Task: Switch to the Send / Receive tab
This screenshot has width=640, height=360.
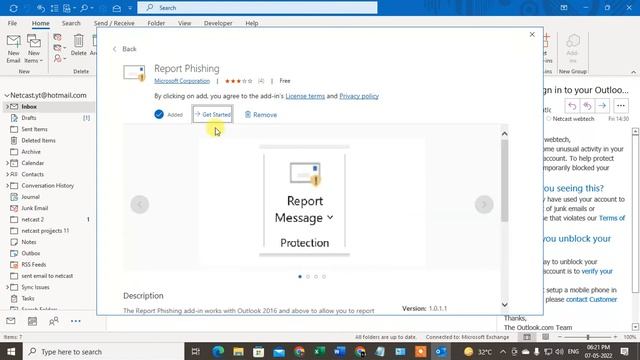Action: 114,23
